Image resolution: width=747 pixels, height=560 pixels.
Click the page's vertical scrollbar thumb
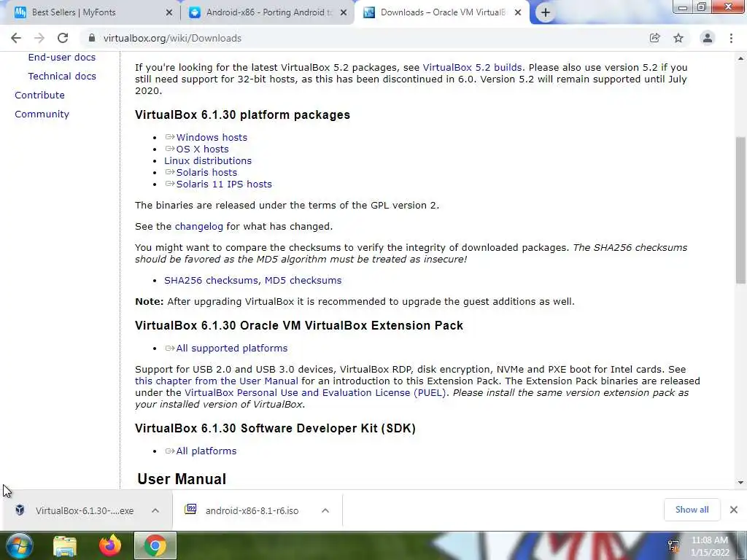(x=741, y=209)
